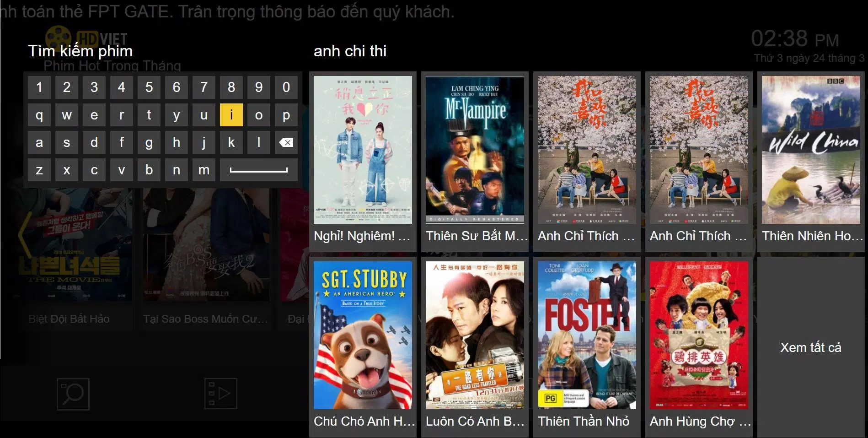Hit the space bar key
Image resolution: width=868 pixels, height=438 pixels.
[259, 170]
